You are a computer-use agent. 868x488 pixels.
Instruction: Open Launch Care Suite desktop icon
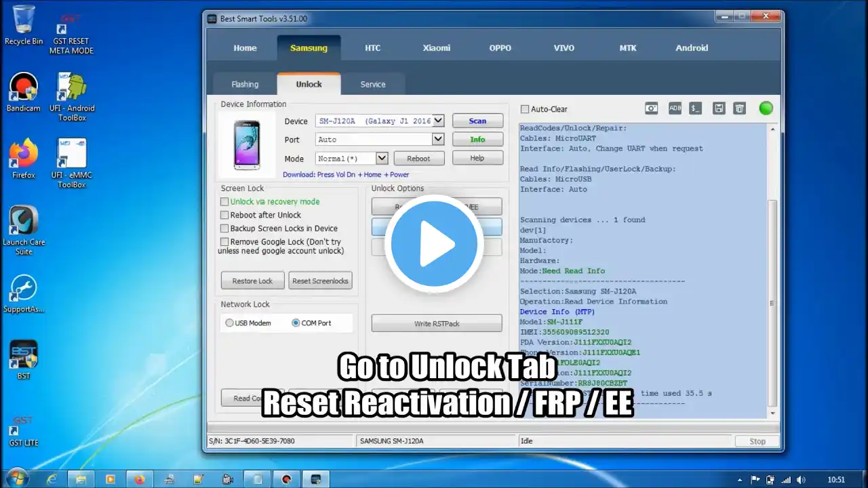pos(24,230)
